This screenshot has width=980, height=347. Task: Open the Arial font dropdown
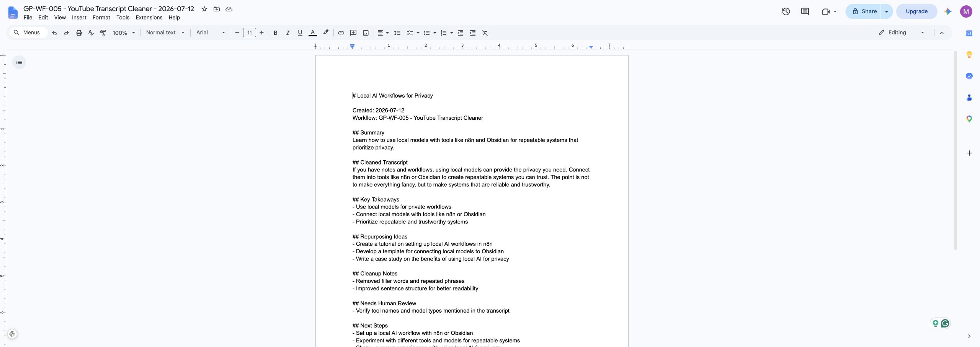point(211,33)
